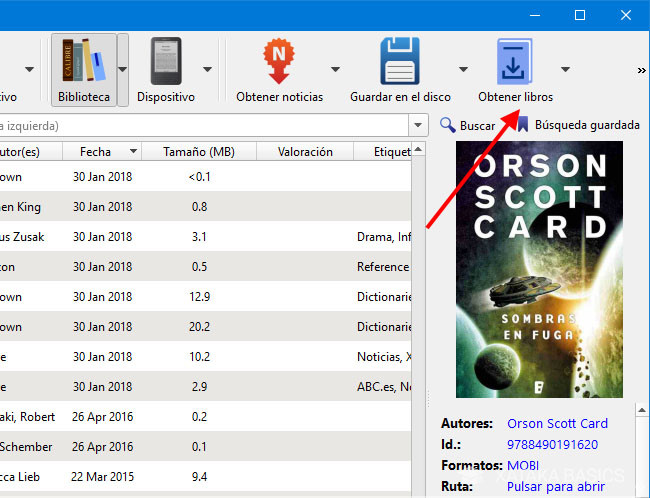Open the Orson Scott Card author link
Viewport: 650px width, 498px height.
[x=558, y=423]
